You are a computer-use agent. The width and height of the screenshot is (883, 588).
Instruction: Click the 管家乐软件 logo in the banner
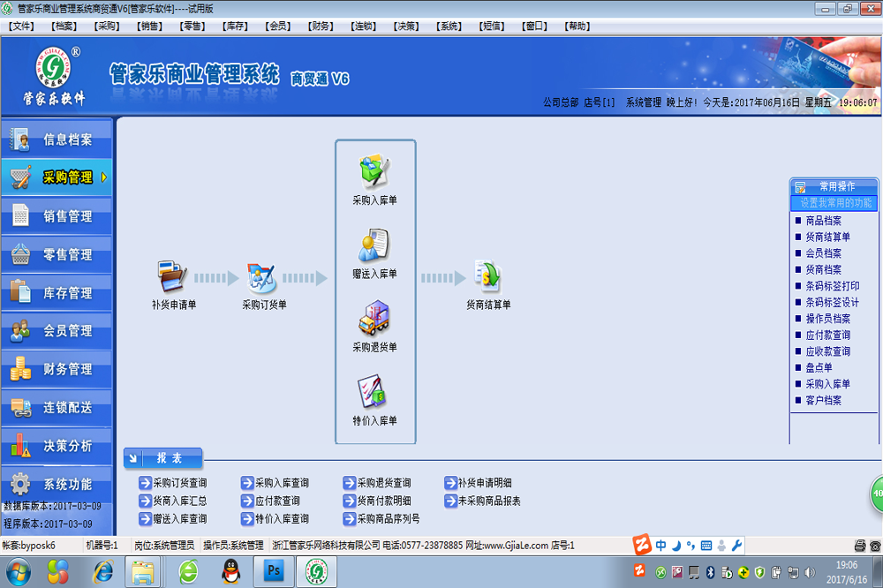(x=54, y=76)
